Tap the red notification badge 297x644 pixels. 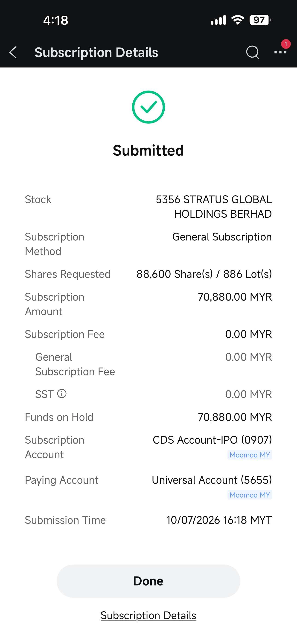tap(286, 44)
